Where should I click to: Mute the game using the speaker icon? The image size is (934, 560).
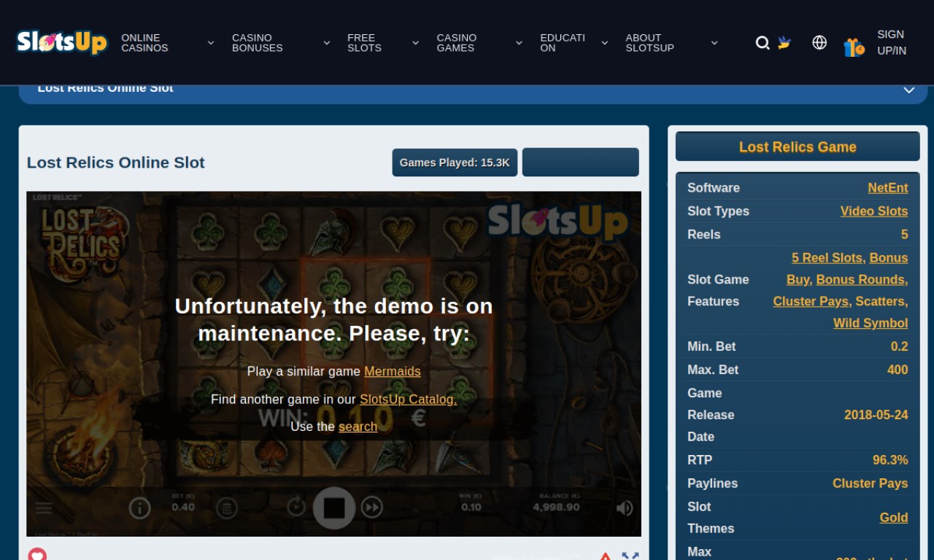624,508
